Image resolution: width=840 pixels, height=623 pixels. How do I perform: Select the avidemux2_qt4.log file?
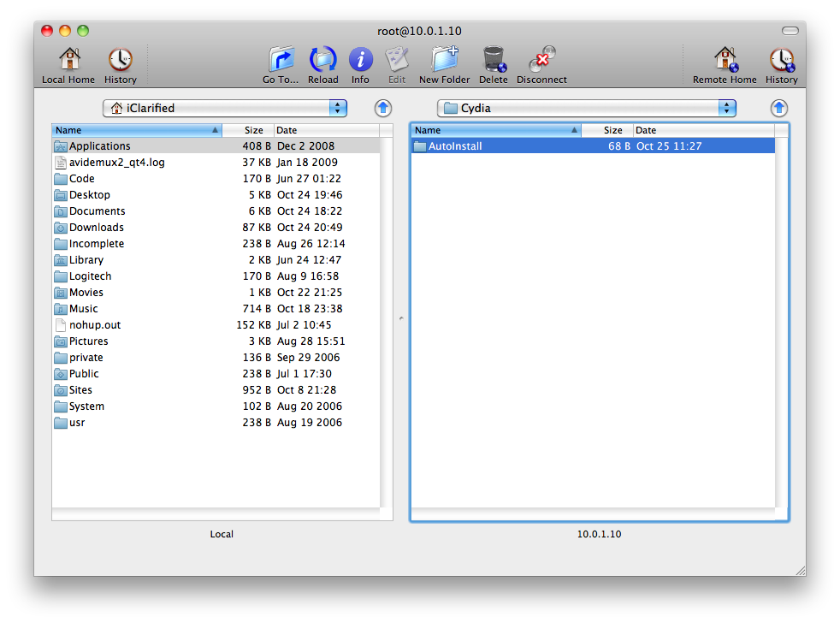(x=117, y=163)
